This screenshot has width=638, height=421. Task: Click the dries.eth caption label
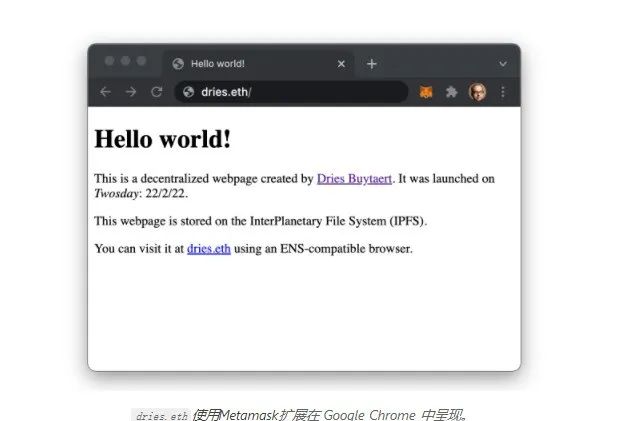162,416
